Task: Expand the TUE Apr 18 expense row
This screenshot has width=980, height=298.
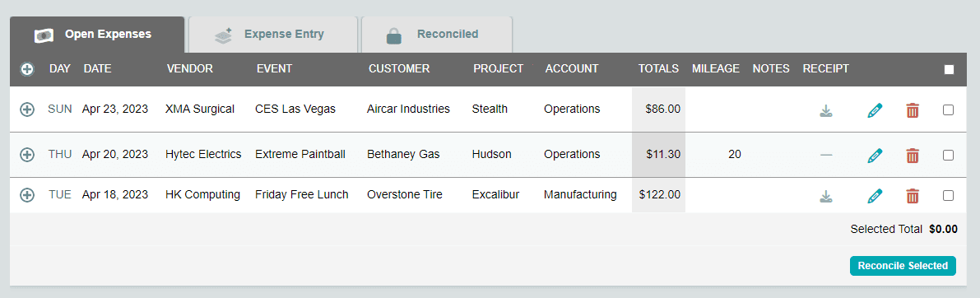Action: coord(27,196)
